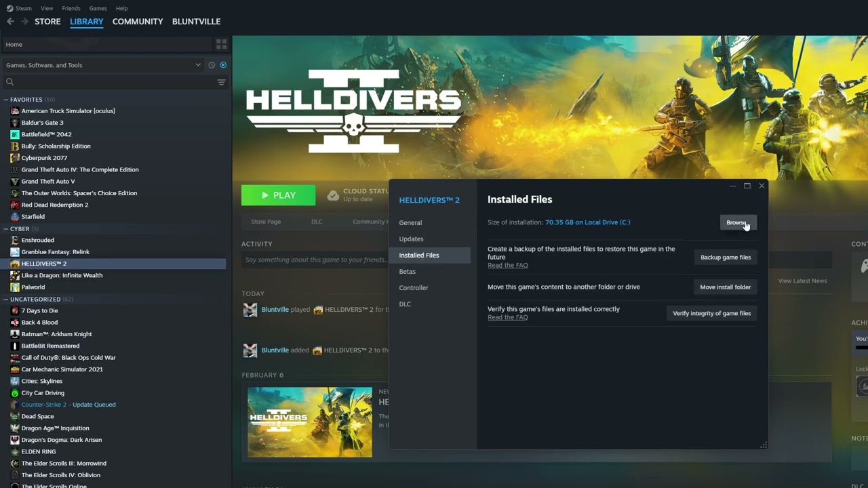Viewport: 868px width, 488px height.
Task: Open Read the FAQ under backup
Action: [508, 266]
